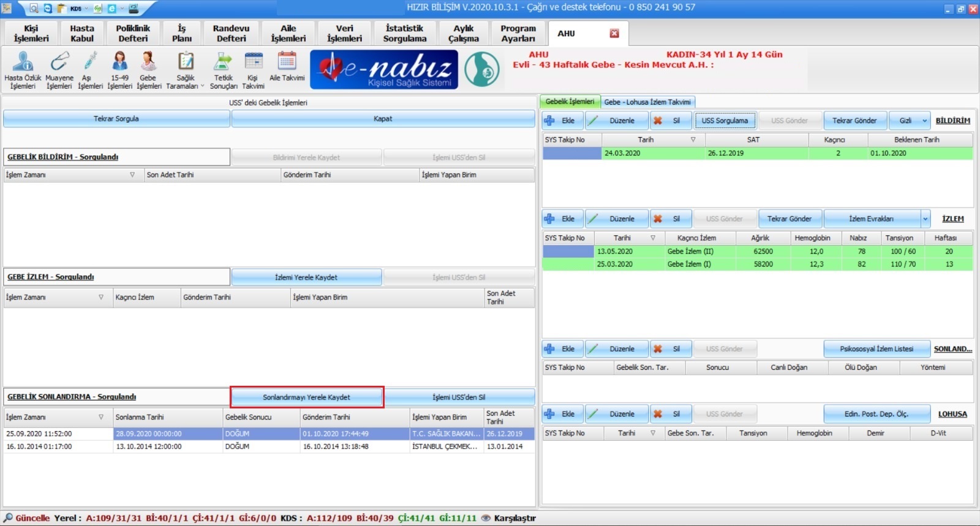Click the USS Sorgulama button

pyautogui.click(x=725, y=121)
